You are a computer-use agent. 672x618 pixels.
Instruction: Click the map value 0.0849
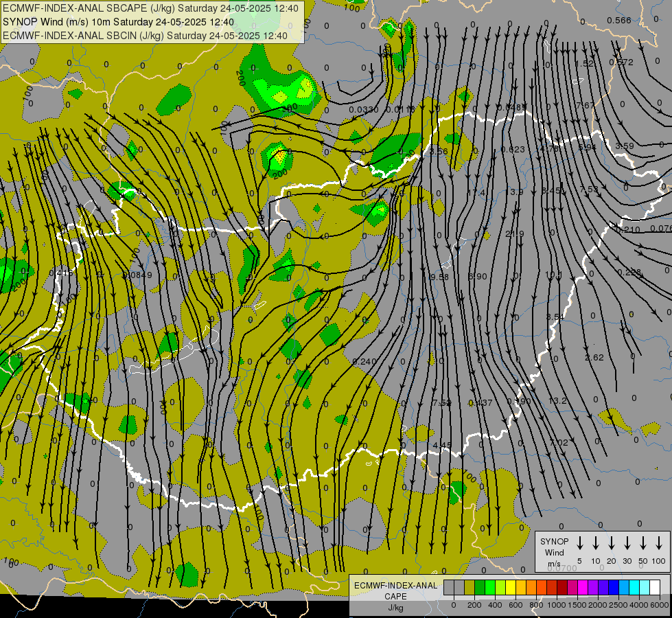137,275
